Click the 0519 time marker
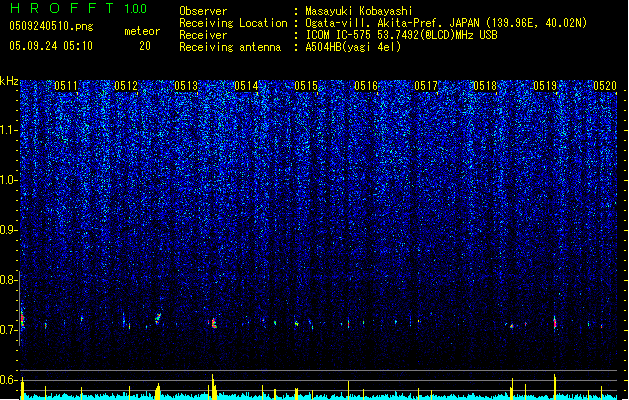Viewport: 629px width, 400px height. point(545,86)
